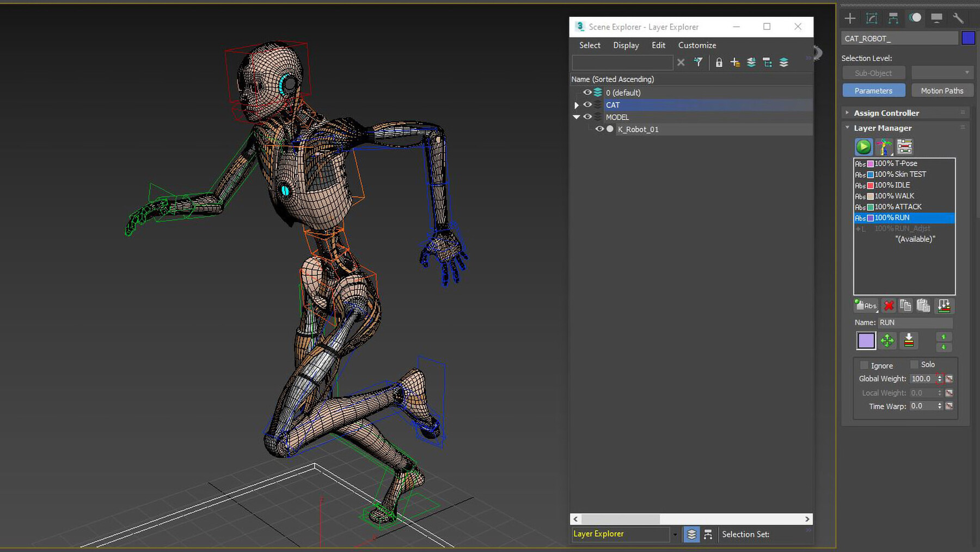Click the green Animation Mode play button
Viewport: 980px width, 552px height.
(x=863, y=147)
